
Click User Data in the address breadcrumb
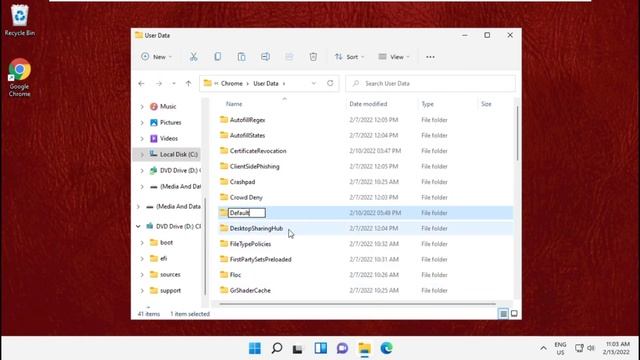[x=266, y=83]
